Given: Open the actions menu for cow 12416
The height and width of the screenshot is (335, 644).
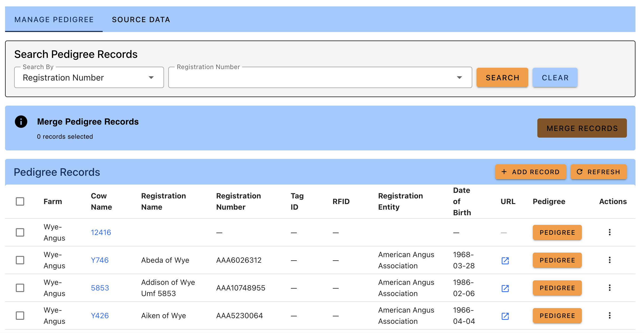Looking at the screenshot, I should (610, 232).
